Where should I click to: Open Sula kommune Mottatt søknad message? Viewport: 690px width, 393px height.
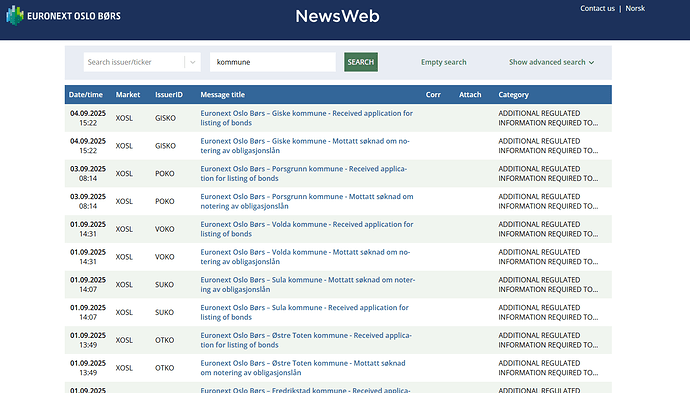coord(308,284)
